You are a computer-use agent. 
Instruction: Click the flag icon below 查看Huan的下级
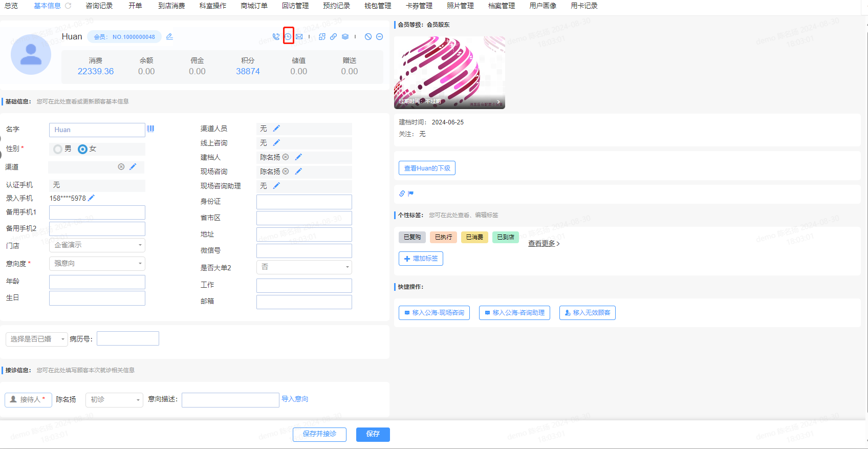click(410, 194)
